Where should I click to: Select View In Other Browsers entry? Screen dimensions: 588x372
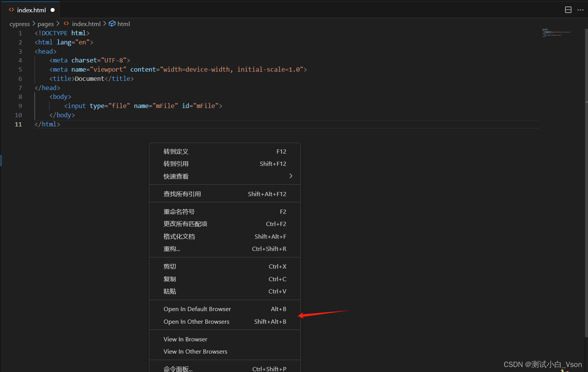click(225, 351)
